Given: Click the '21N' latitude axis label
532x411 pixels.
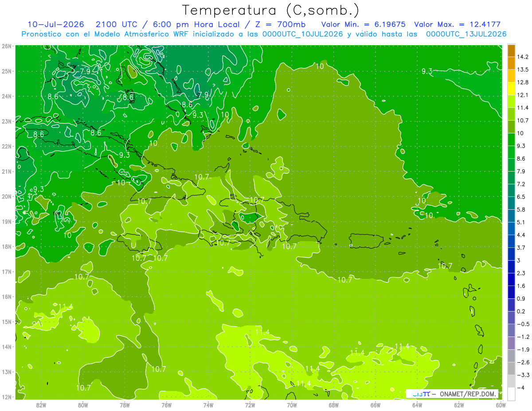Looking at the screenshot, I should (x=7, y=172).
